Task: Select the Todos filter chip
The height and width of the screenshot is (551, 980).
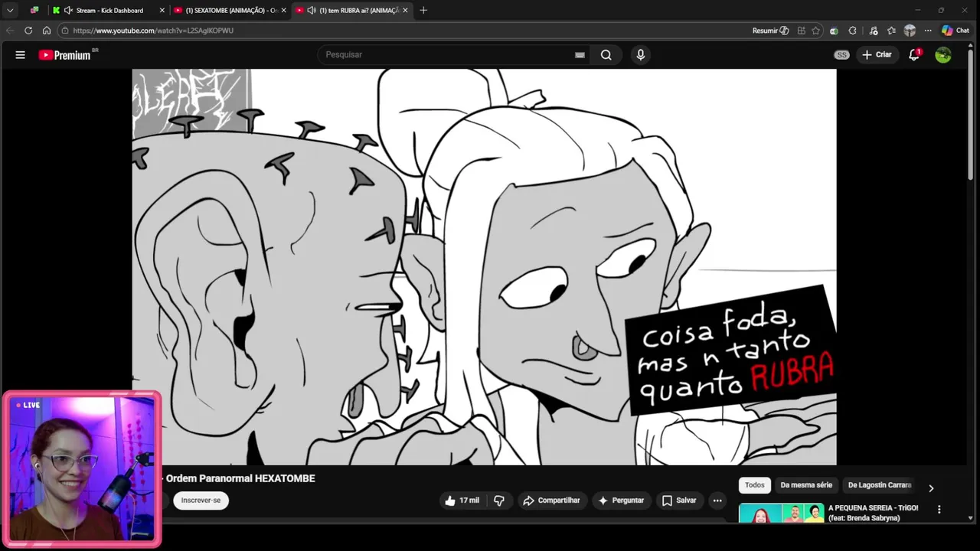Action: (x=755, y=485)
